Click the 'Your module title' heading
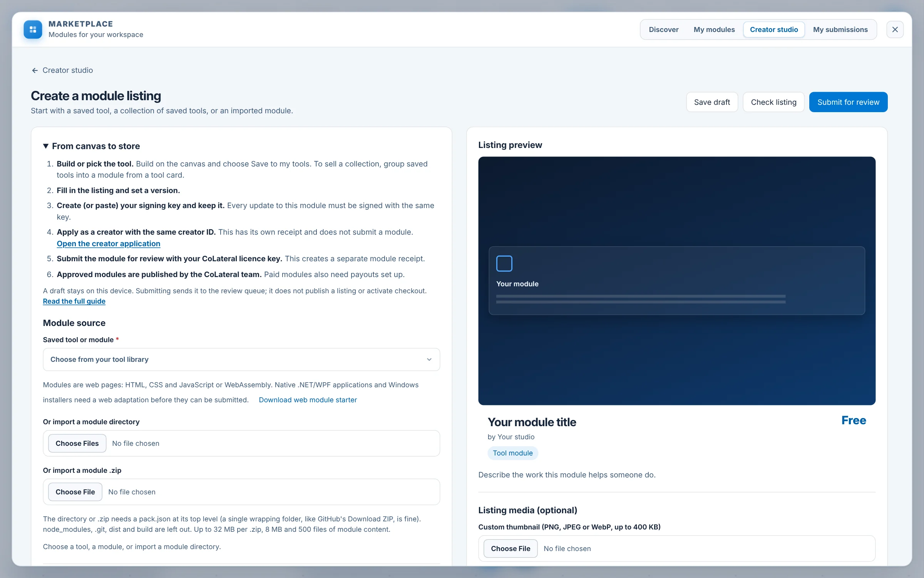The width and height of the screenshot is (924, 578). 532,422
